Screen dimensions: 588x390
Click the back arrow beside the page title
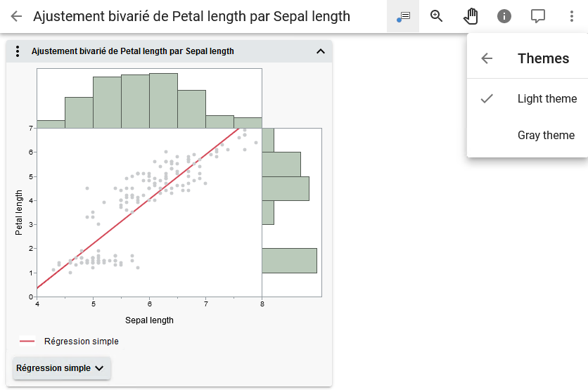point(16,16)
